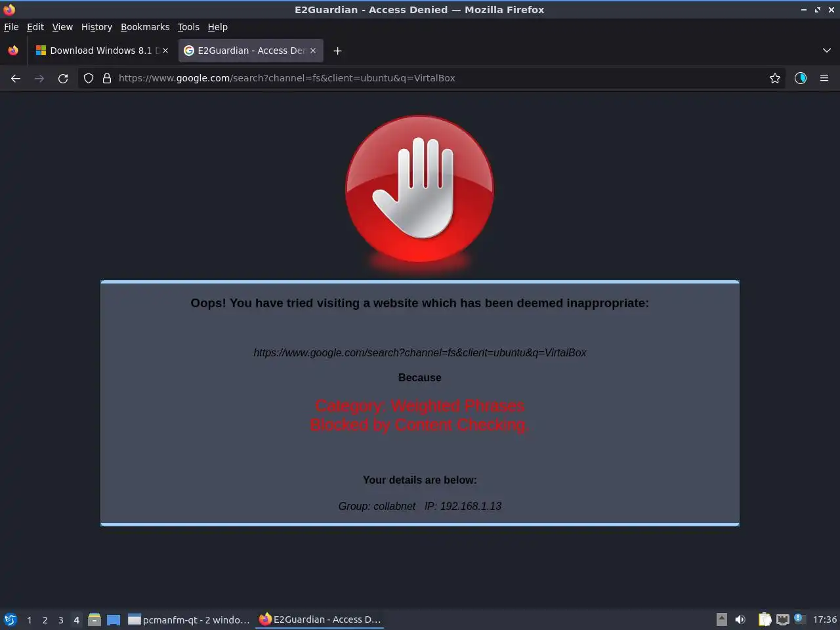The height and width of the screenshot is (630, 840).
Task: Show site security padlock info
Action: point(107,78)
